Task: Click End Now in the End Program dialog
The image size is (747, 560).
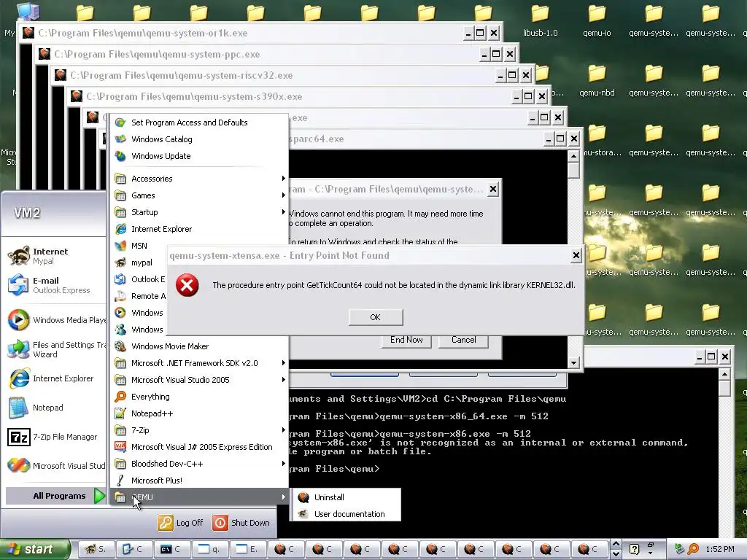Action: [x=406, y=340]
